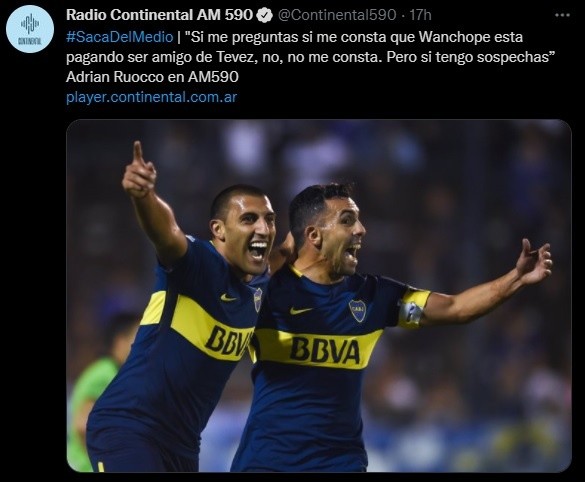Click the @Continental590 handle
This screenshot has width=585, height=482.
point(337,15)
